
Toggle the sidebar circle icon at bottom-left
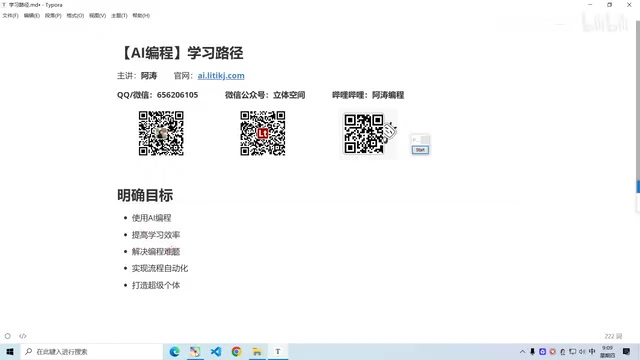(8, 336)
